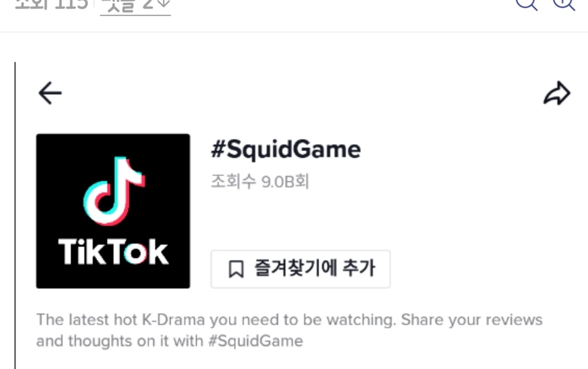
Task: Click the vertical quote bar at left
Action: 15,215
